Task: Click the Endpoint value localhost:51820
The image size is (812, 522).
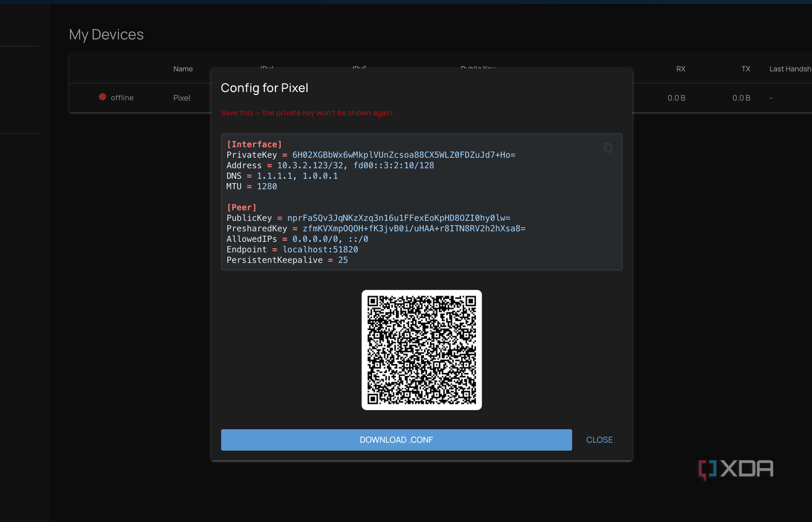Action: (x=320, y=249)
